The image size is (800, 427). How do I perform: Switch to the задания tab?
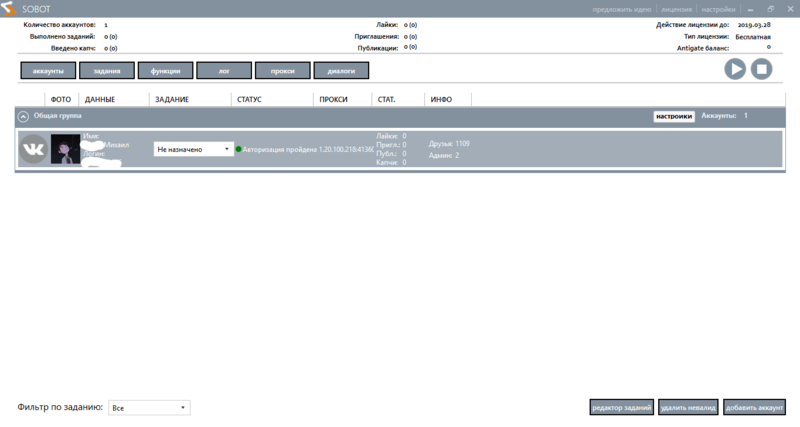pyautogui.click(x=107, y=71)
